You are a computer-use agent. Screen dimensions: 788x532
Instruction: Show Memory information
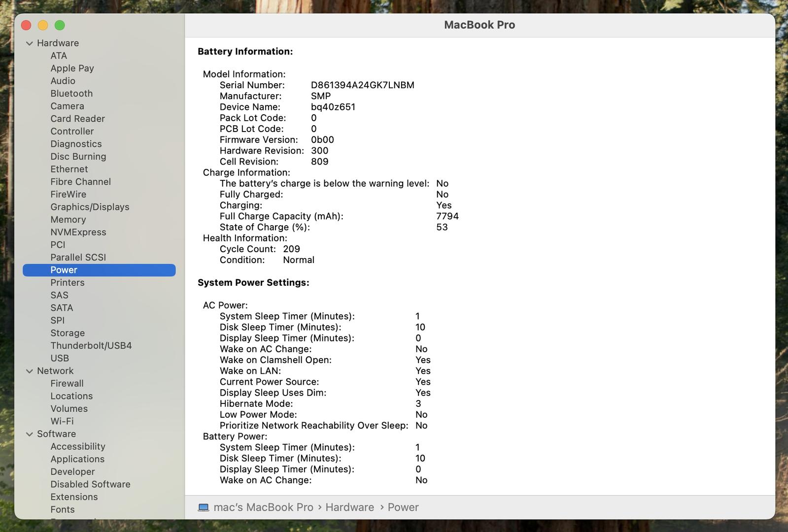click(68, 220)
